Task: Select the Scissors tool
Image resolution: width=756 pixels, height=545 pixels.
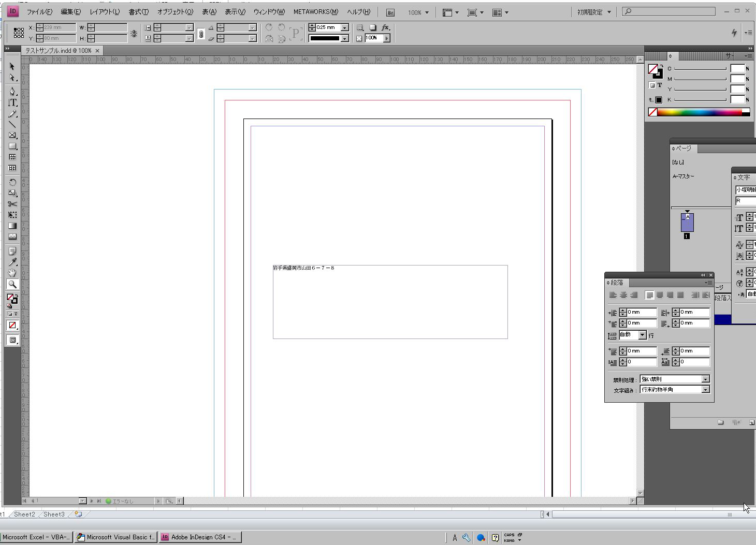Action: (x=12, y=204)
